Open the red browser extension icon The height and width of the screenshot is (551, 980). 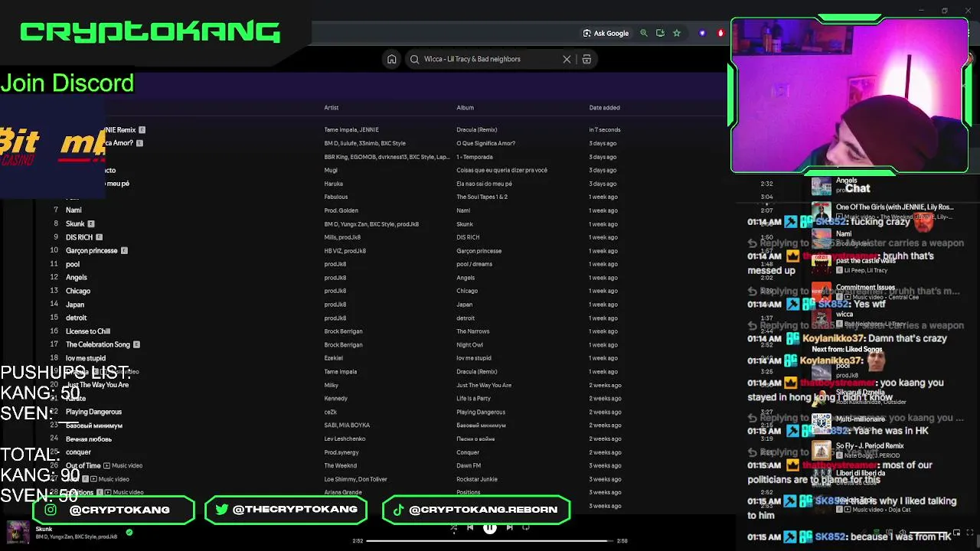[720, 33]
